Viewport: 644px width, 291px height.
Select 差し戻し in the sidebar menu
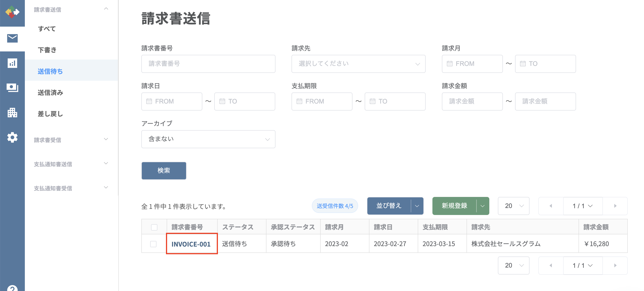click(x=50, y=114)
